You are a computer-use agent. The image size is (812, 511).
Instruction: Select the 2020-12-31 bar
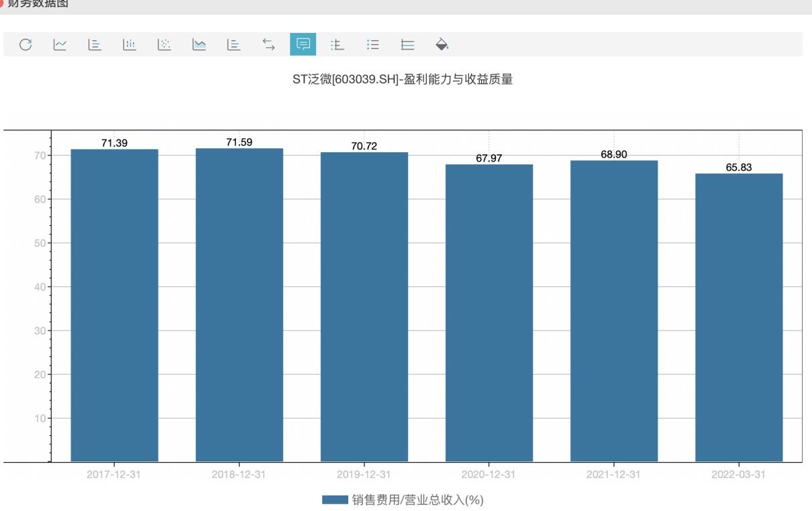tap(489, 313)
